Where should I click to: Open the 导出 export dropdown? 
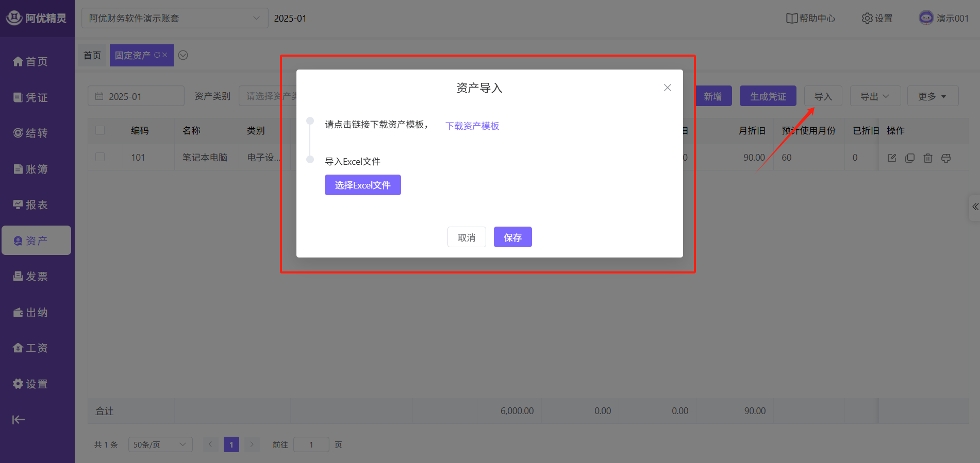tap(875, 96)
